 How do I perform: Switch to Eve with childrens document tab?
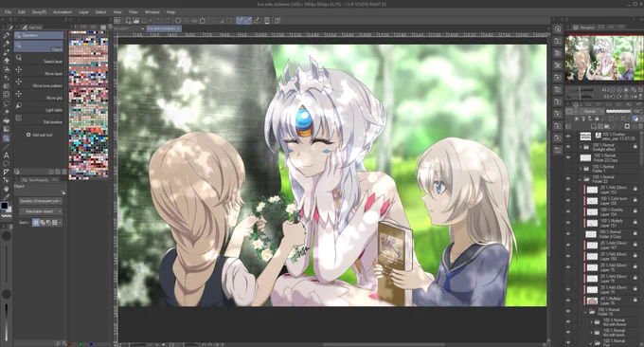coord(164,28)
